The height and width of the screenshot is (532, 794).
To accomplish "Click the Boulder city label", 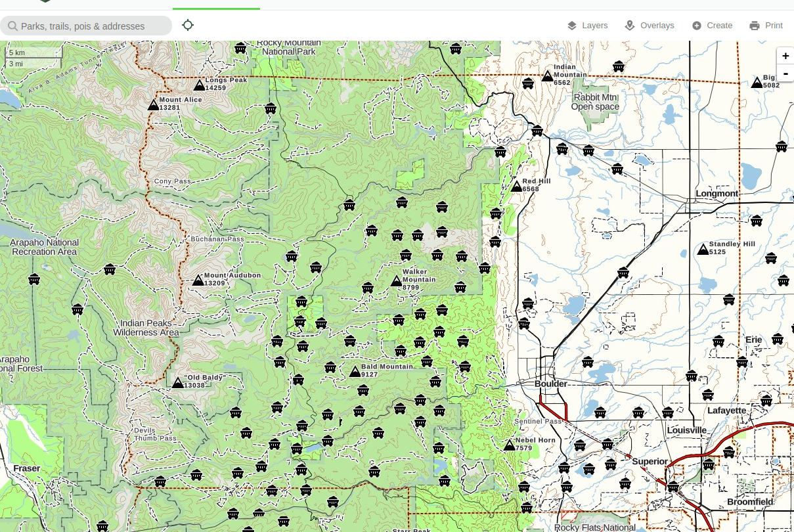I will pyautogui.click(x=550, y=384).
